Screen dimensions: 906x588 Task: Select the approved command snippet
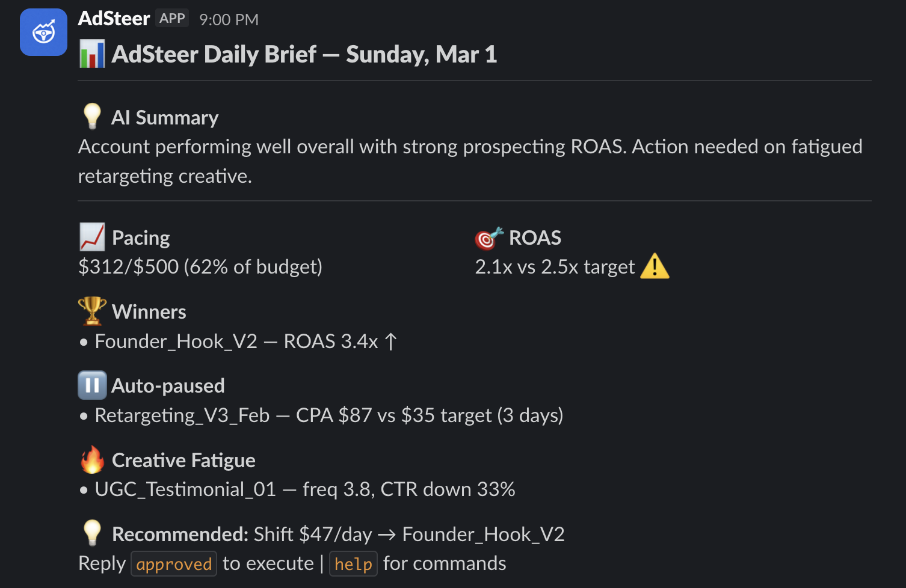173,563
